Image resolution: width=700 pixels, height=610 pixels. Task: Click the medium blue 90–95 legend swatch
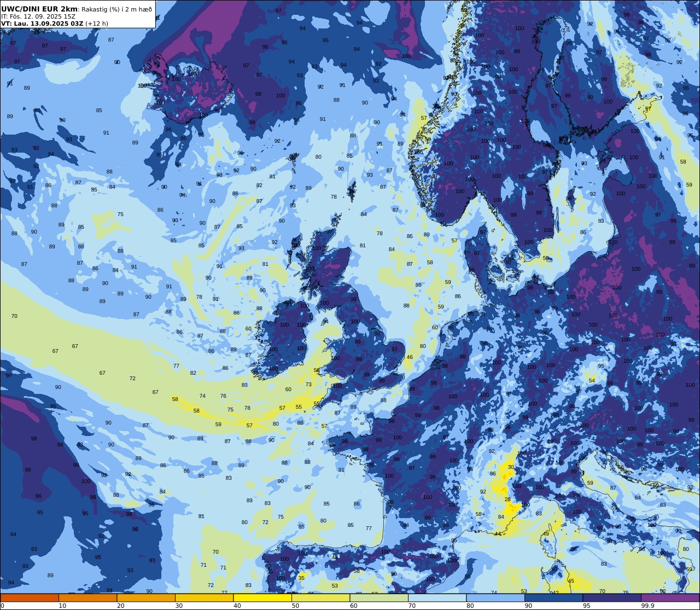pyautogui.click(x=553, y=597)
